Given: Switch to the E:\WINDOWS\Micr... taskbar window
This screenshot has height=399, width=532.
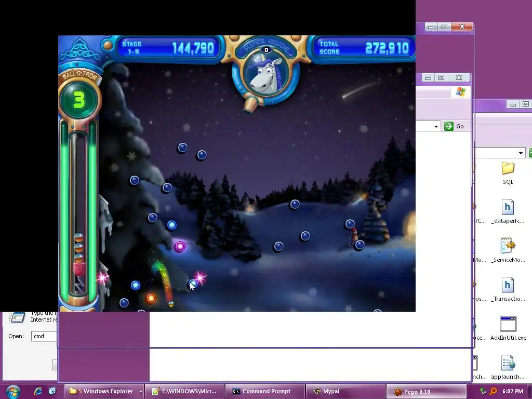Looking at the screenshot, I should point(185,391).
